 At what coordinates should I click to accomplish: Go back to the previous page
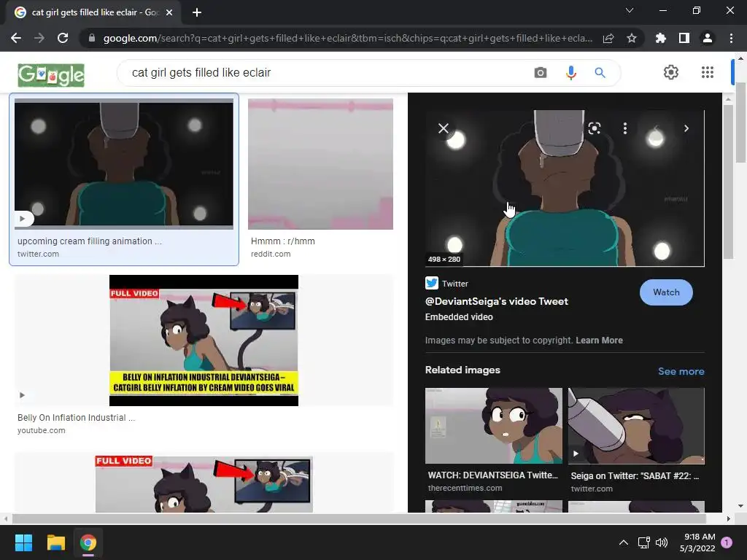pos(16,38)
